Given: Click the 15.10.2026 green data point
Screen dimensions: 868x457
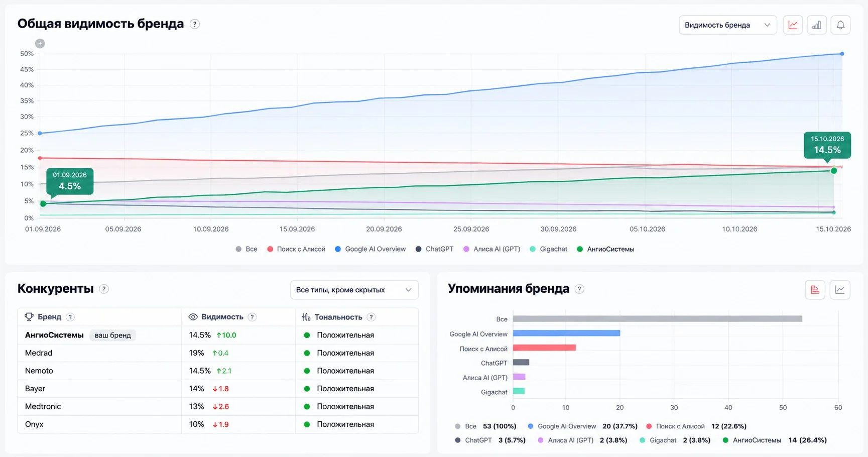Looking at the screenshot, I should click(x=834, y=171).
